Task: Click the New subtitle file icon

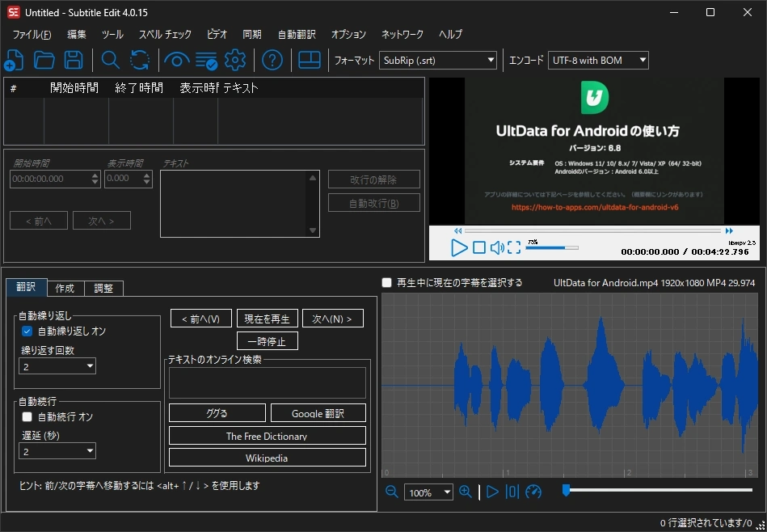Action: click(x=15, y=60)
